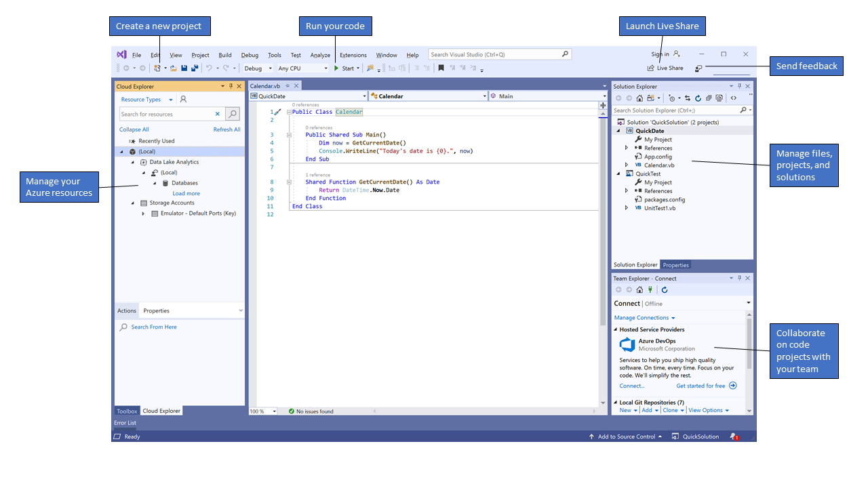Open the Debug menu
Screen dimensions: 868x488
coord(249,55)
